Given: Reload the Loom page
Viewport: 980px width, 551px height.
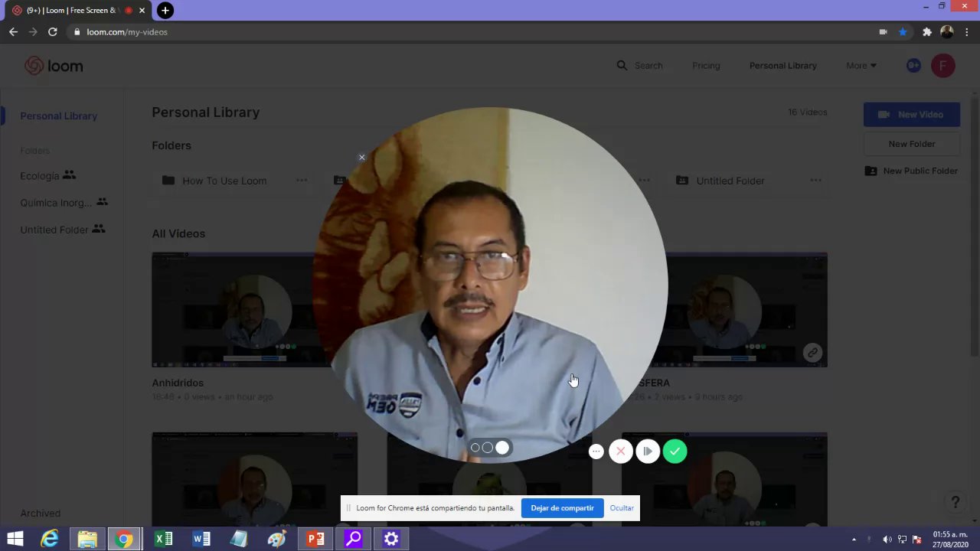Looking at the screenshot, I should [53, 32].
